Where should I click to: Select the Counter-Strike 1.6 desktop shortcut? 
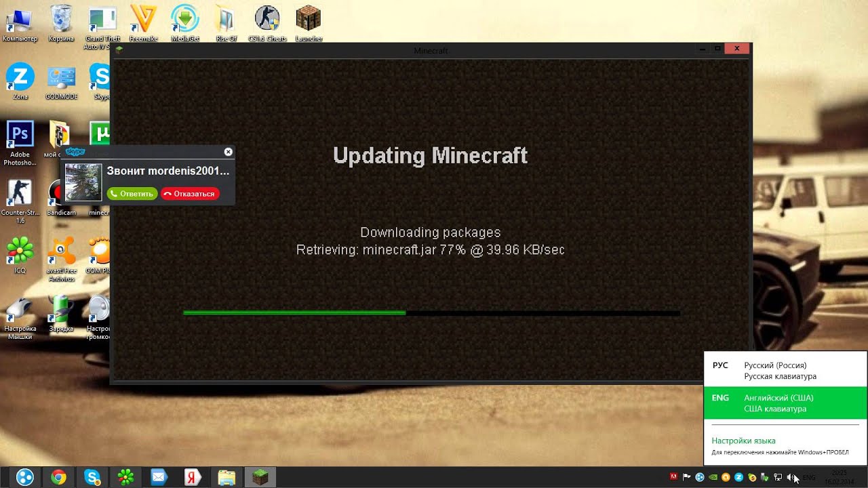pyautogui.click(x=20, y=201)
